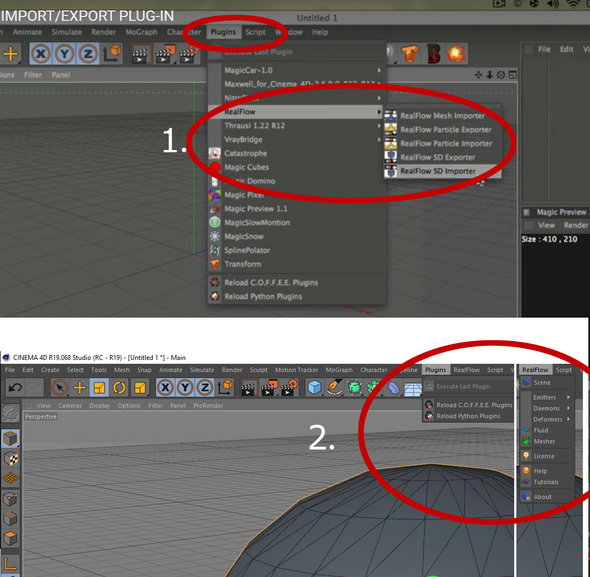The height and width of the screenshot is (577, 590).
Task: Select the Rotate tool icon
Action: [119, 387]
